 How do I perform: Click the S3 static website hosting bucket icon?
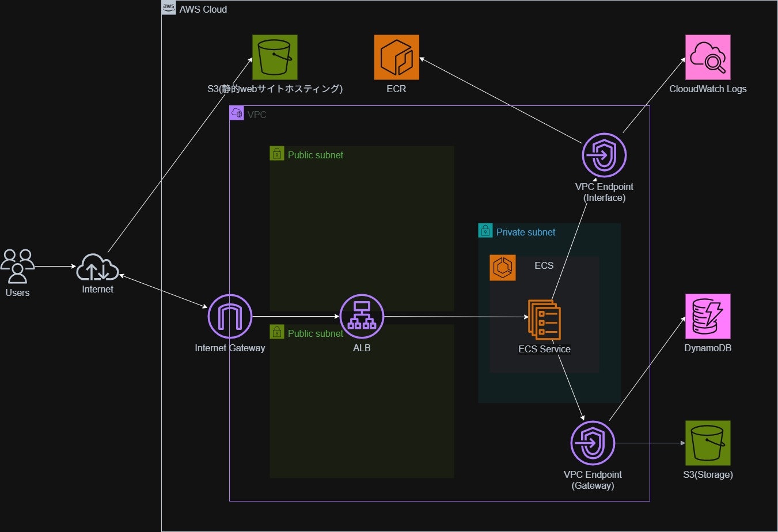[275, 57]
